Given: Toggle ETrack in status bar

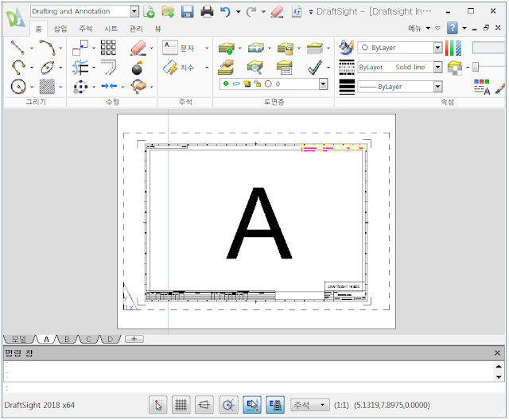Looking at the screenshot, I should click(x=275, y=405).
